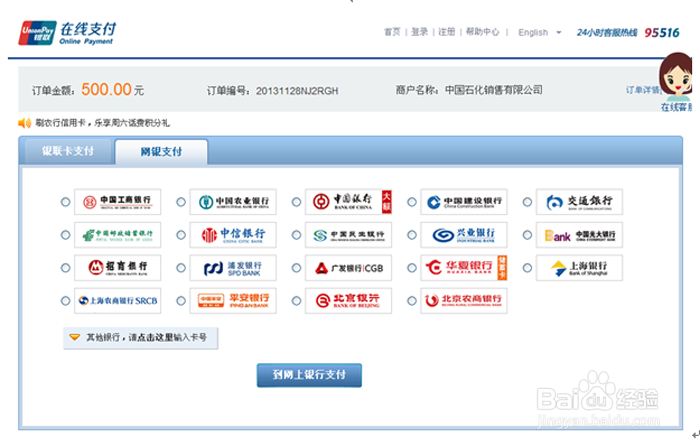Click merchant name 中国石化销售有限公司

click(x=494, y=90)
